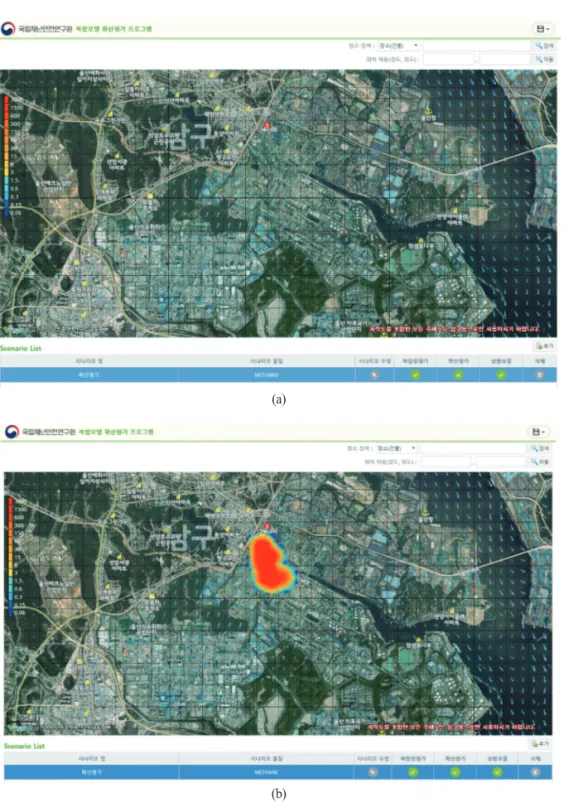
Task: Toggle middle green check in figure (b) row
Action: 455,772
